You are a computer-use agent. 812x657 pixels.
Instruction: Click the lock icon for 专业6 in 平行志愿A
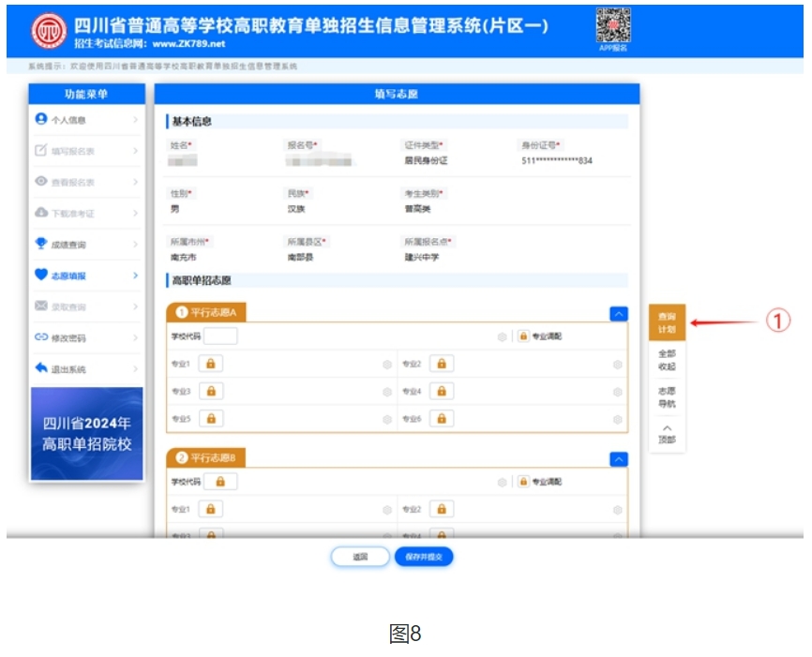coord(441,419)
